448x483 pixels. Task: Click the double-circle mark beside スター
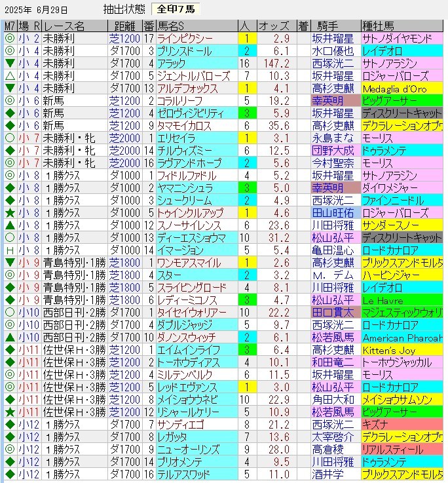coord(10,275)
